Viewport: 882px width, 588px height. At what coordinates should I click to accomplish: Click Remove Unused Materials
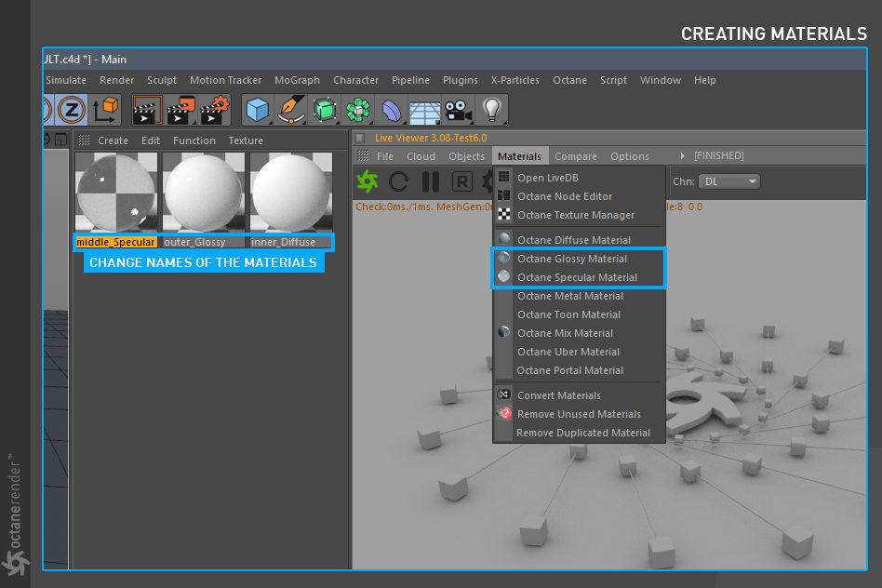[579, 414]
